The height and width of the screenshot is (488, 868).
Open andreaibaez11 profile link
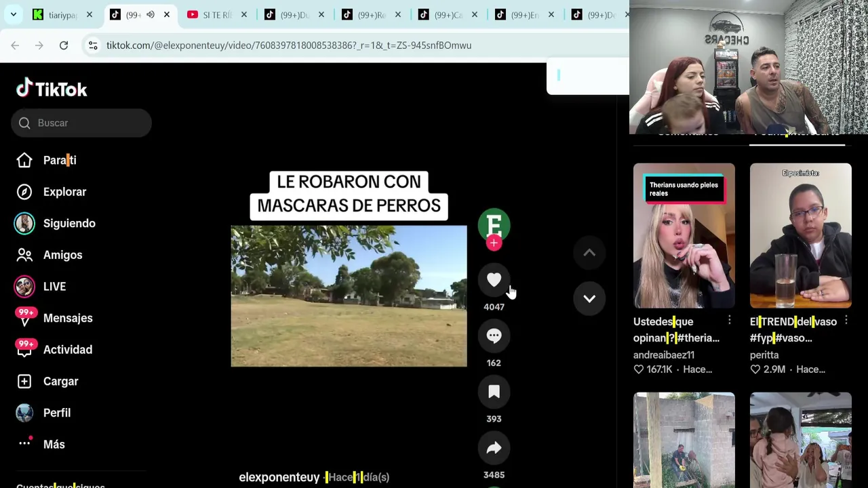coord(664,354)
